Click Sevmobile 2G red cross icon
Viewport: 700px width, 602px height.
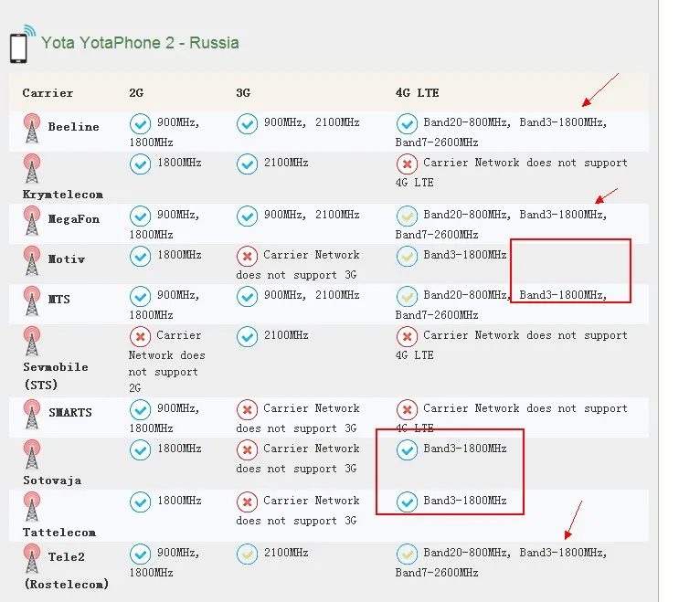click(140, 336)
